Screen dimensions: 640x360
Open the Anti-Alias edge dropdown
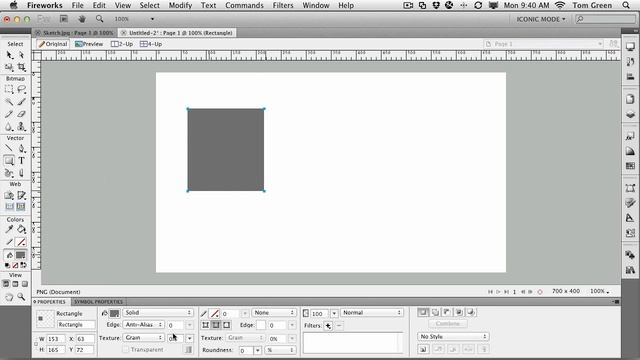pyautogui.click(x=143, y=325)
